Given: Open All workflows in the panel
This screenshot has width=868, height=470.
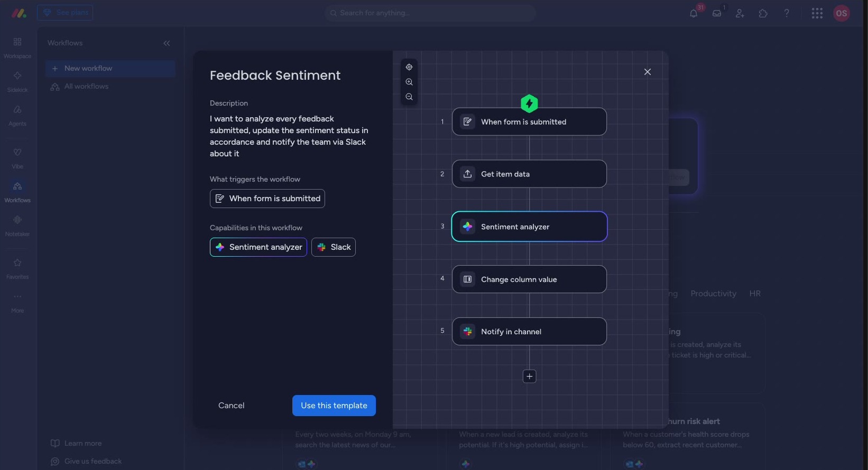Looking at the screenshot, I should (110, 87).
